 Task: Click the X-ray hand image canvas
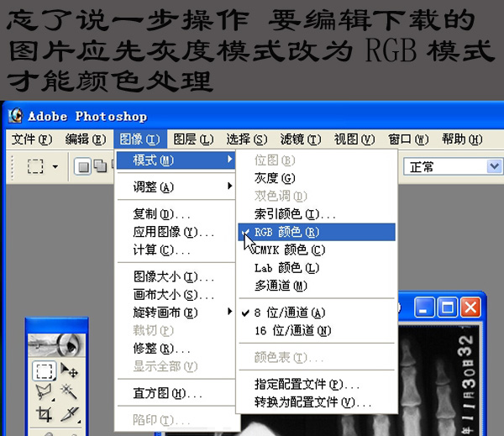coord(437,381)
